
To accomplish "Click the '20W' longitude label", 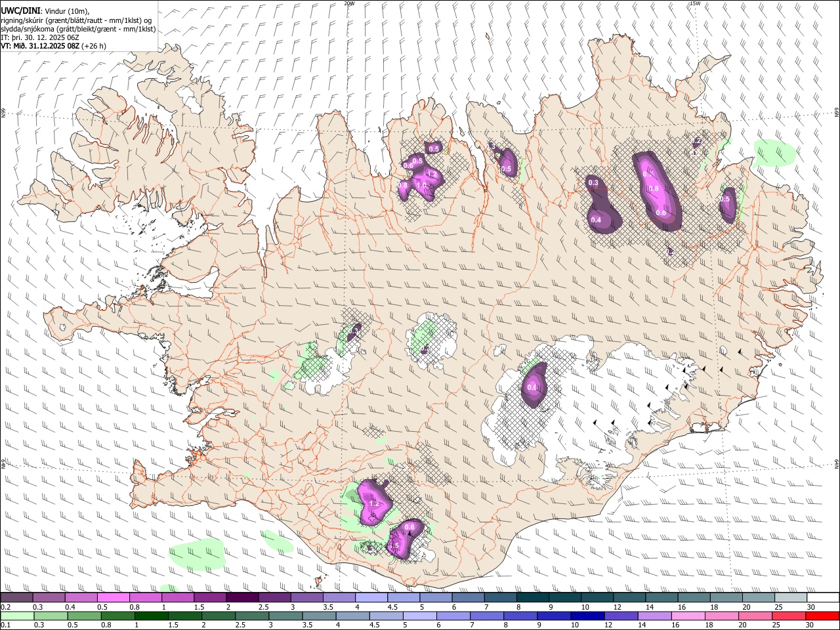I will [x=350, y=3].
